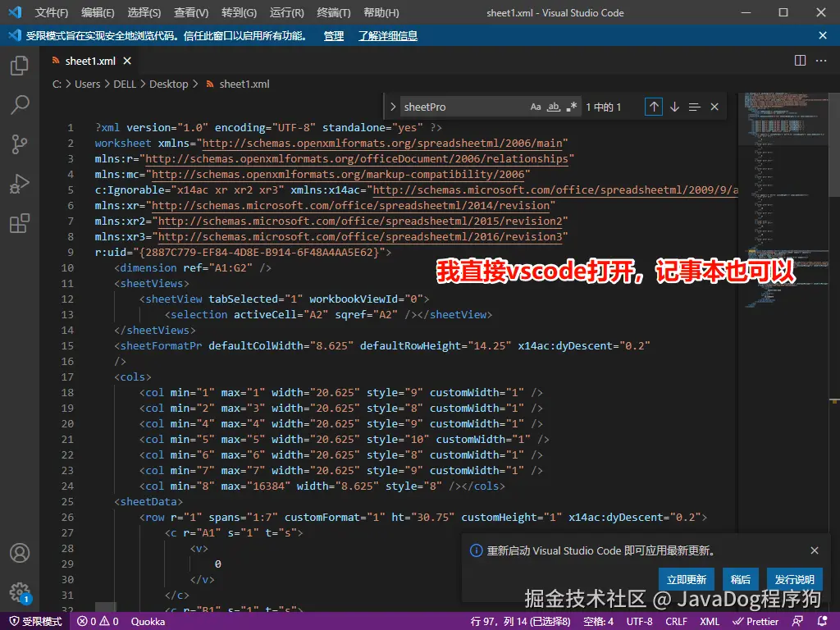
Task: Change language mode via XML item
Action: (x=710, y=622)
